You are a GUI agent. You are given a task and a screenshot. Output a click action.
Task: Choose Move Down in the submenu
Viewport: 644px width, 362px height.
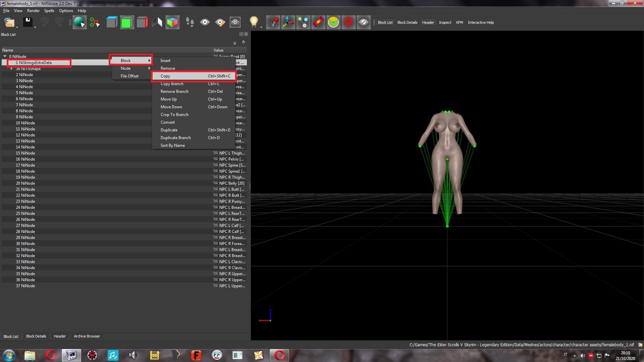194,107
